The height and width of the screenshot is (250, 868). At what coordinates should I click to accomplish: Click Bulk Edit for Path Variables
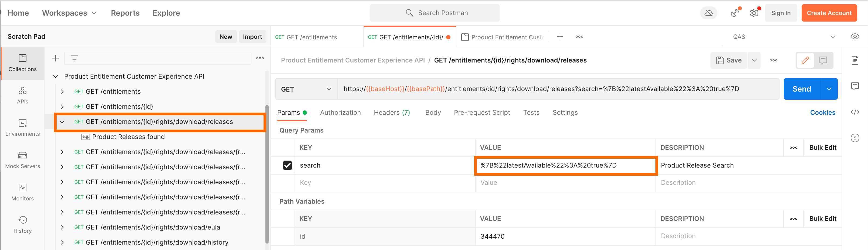(x=822, y=219)
